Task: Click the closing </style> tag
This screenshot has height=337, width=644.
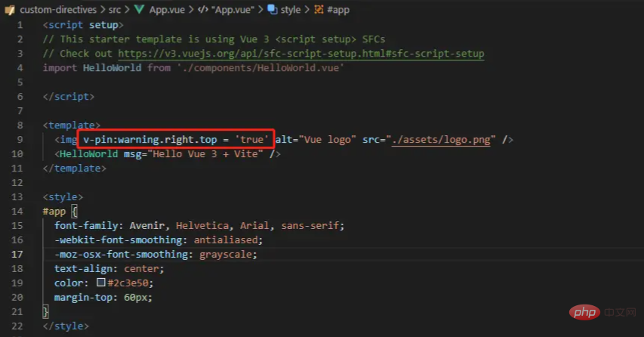Action: click(x=66, y=326)
